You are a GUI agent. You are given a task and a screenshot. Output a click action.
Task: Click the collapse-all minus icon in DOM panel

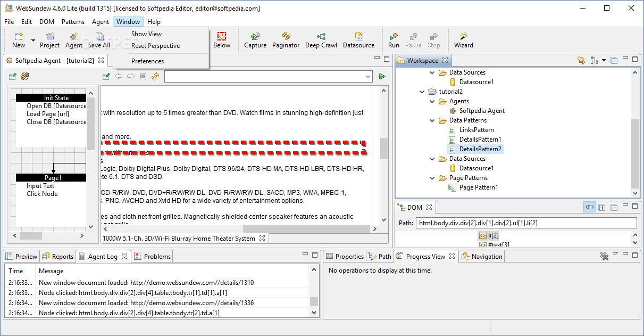[614, 207]
